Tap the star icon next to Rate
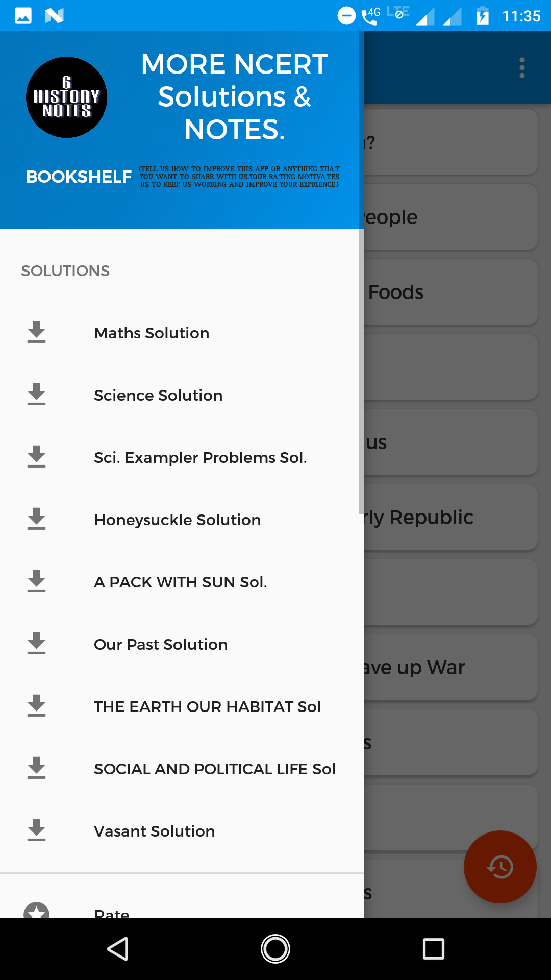 (x=36, y=911)
